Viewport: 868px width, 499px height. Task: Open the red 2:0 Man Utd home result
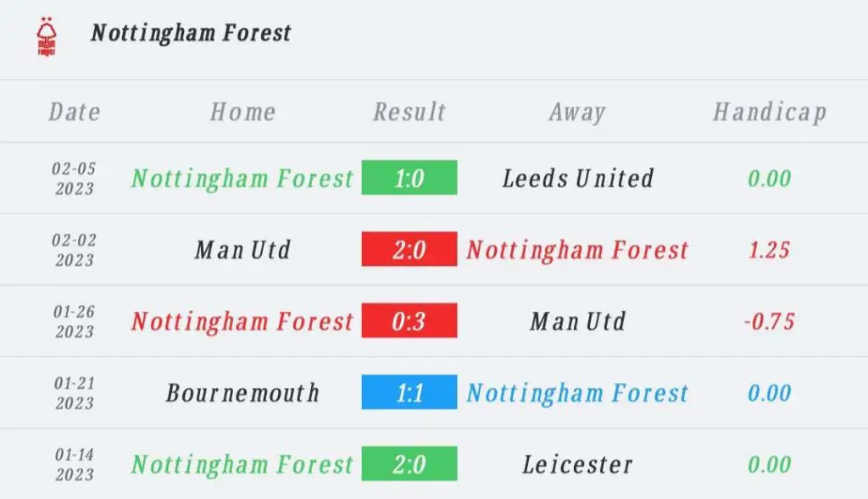pos(409,249)
